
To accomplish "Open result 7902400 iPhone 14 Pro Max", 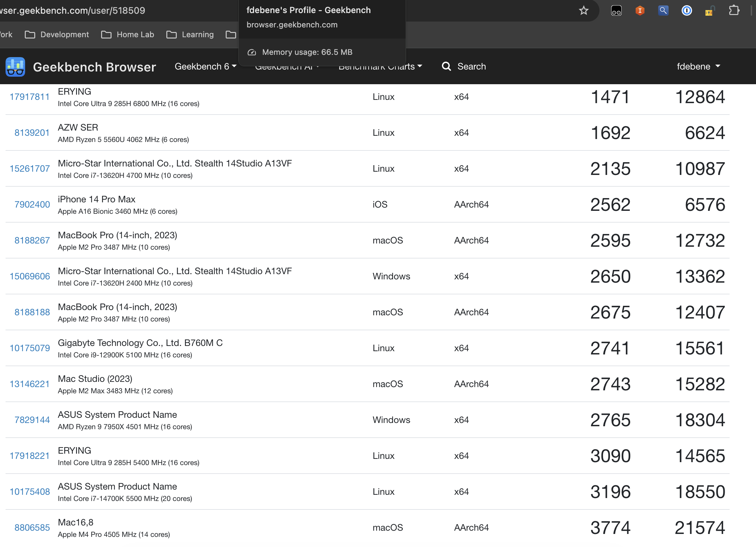I will (x=32, y=204).
